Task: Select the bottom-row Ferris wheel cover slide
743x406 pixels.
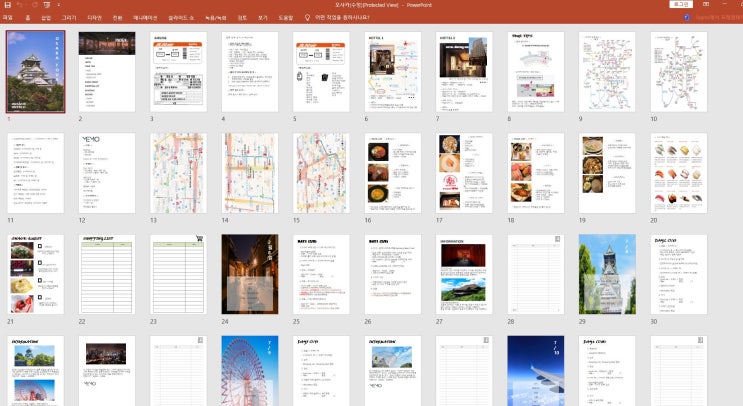Action: coord(250,371)
